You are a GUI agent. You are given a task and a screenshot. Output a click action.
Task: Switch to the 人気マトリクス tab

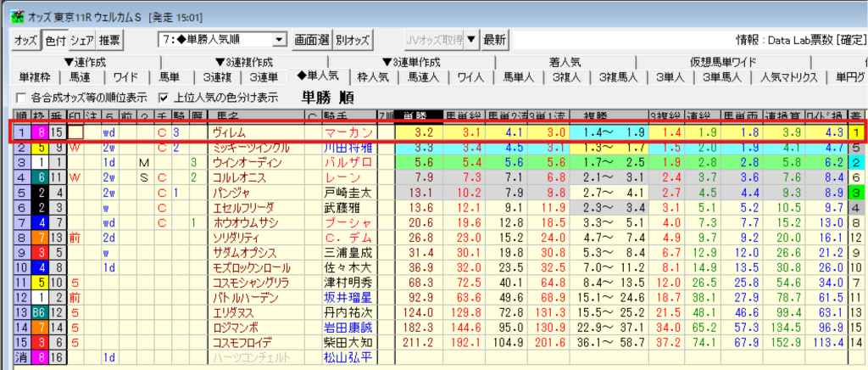(x=788, y=77)
